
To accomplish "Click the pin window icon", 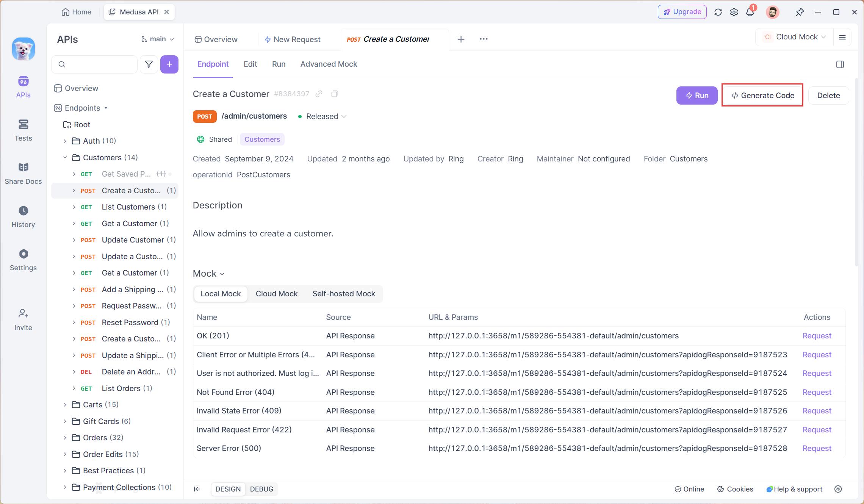I will [x=800, y=12].
